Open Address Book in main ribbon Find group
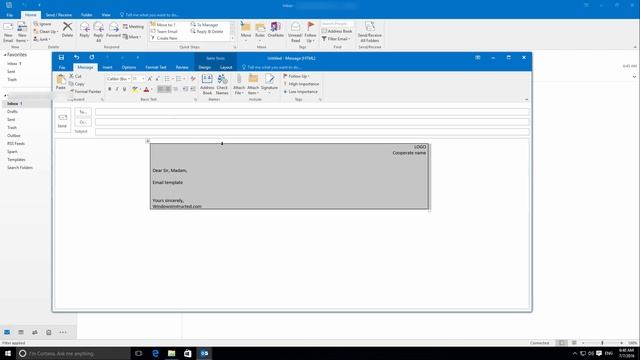640x360 pixels. click(x=337, y=31)
